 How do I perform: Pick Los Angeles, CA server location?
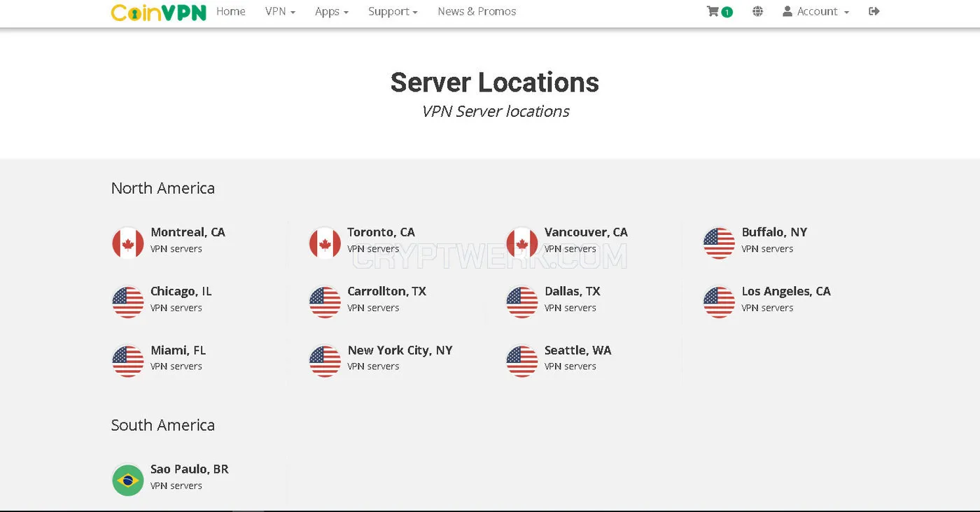click(x=786, y=291)
